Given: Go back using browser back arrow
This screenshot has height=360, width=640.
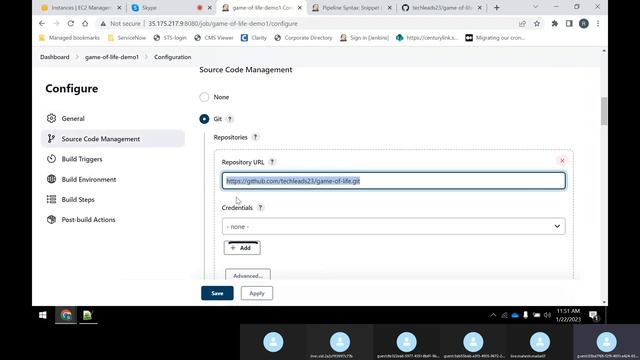Looking at the screenshot, I should pos(42,24).
